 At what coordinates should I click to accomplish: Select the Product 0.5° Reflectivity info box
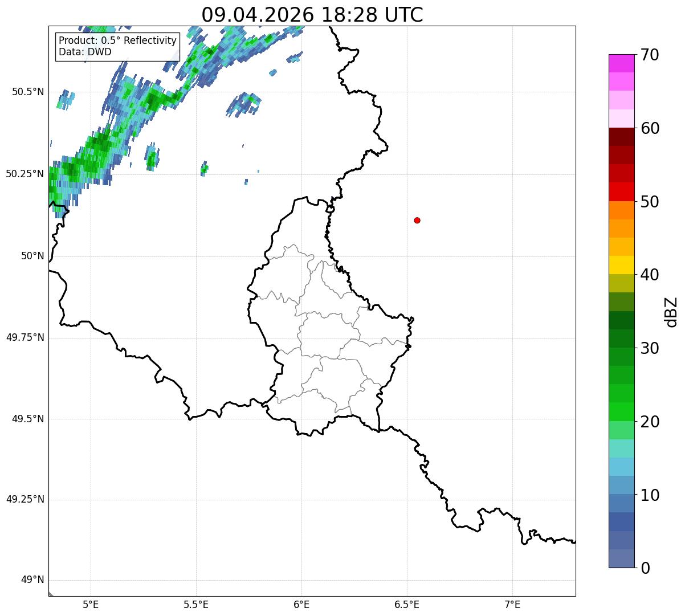pos(117,46)
